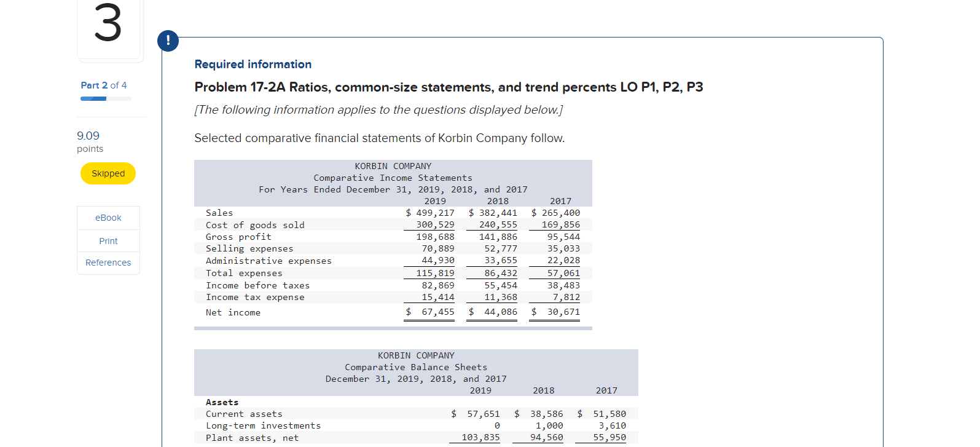The image size is (980, 447).
Task: Click the 'For Years Ended December 31' line
Action: coord(393,189)
